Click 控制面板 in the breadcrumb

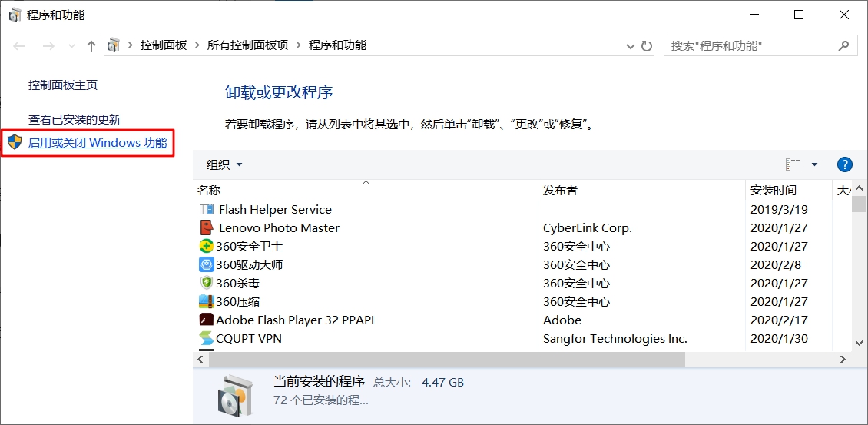click(x=164, y=45)
